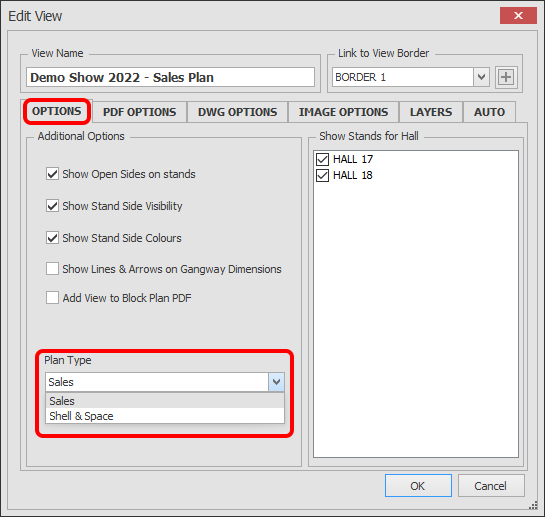Screen dimensions: 545x517
Task: Open the IMAGE OPTIONS tab
Action: pos(343,112)
